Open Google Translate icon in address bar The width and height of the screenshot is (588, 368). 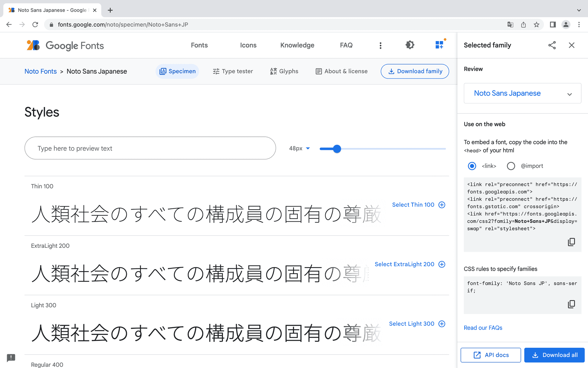point(510,25)
